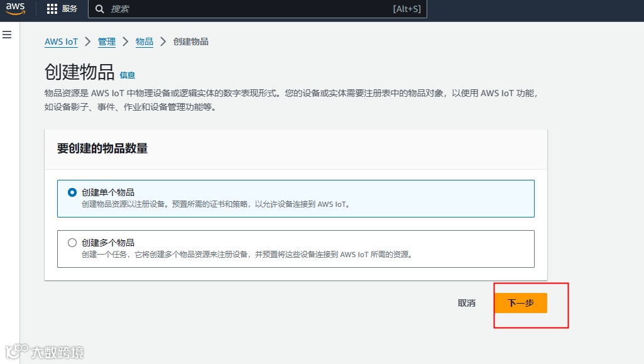The width and height of the screenshot is (644, 364).
Task: Click the 取消 cancel button
Action: pos(467,303)
